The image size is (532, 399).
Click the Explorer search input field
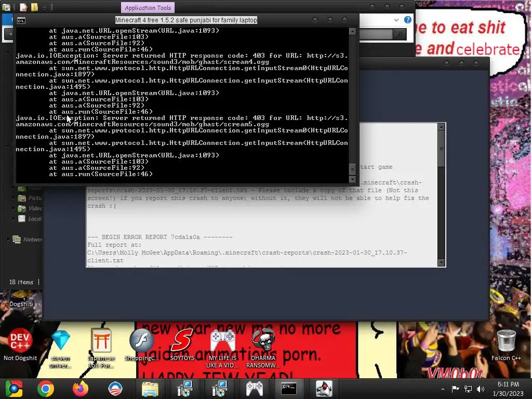[376, 34]
